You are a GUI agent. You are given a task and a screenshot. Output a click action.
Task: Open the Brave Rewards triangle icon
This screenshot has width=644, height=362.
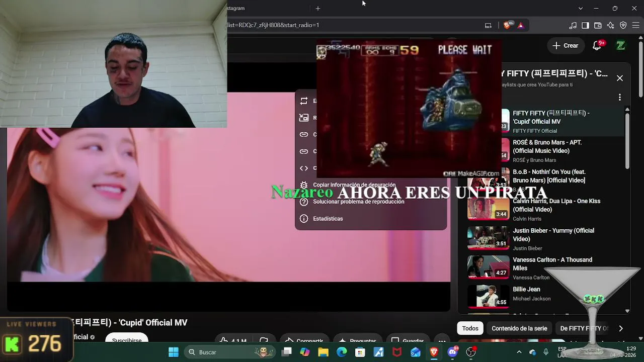point(521,25)
